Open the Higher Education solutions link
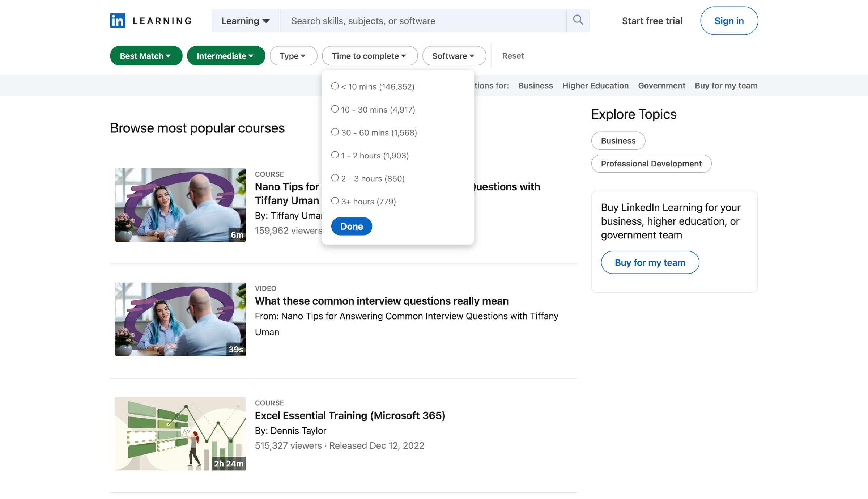868x499 pixels. click(x=595, y=85)
